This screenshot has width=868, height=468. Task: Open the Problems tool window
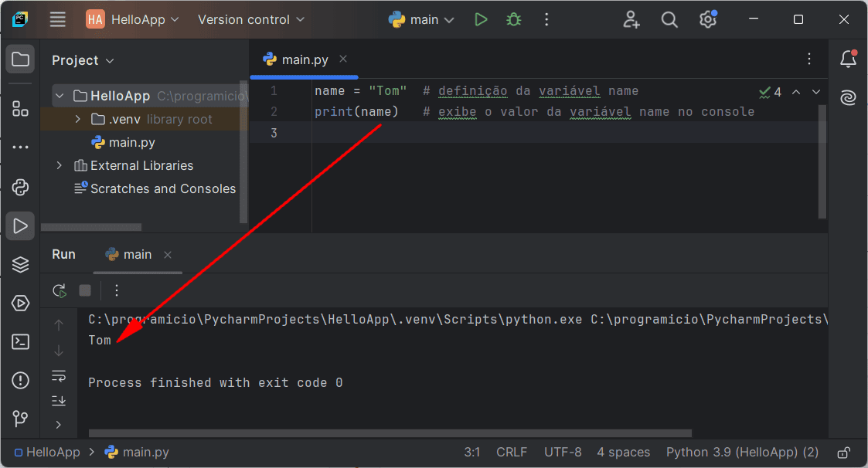[x=20, y=381]
